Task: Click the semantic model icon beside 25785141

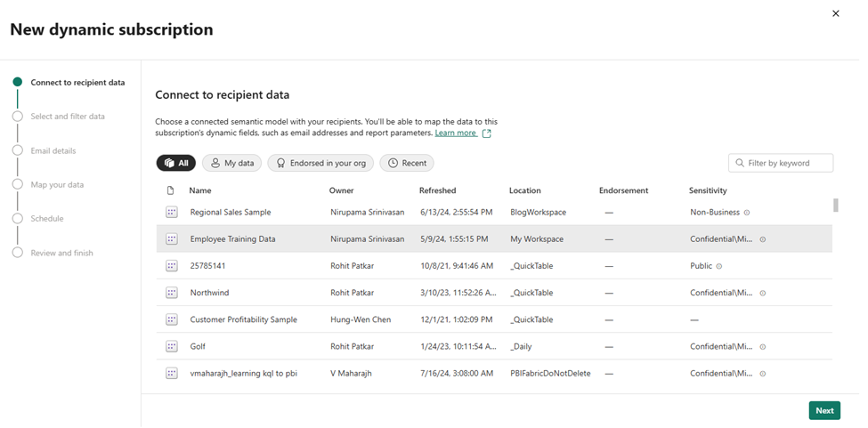Action: pyautogui.click(x=172, y=266)
